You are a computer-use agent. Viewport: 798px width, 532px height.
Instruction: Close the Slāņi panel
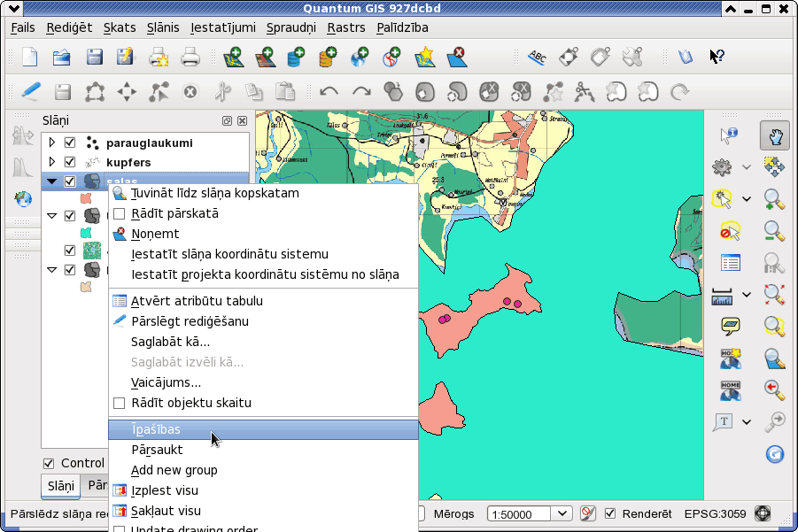243,120
